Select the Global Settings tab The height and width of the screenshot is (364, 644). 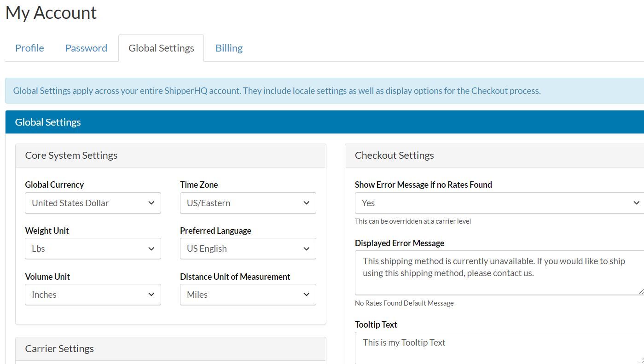(161, 48)
